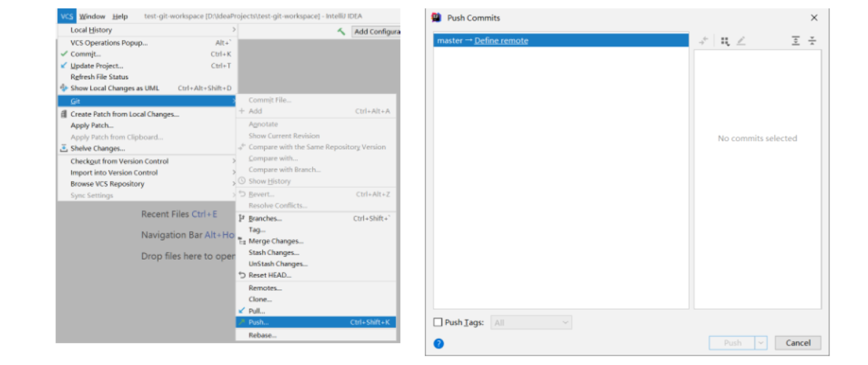Click the Compare with Same Repository Version icon
Viewport: 868px width, 365px height.
coord(242,147)
